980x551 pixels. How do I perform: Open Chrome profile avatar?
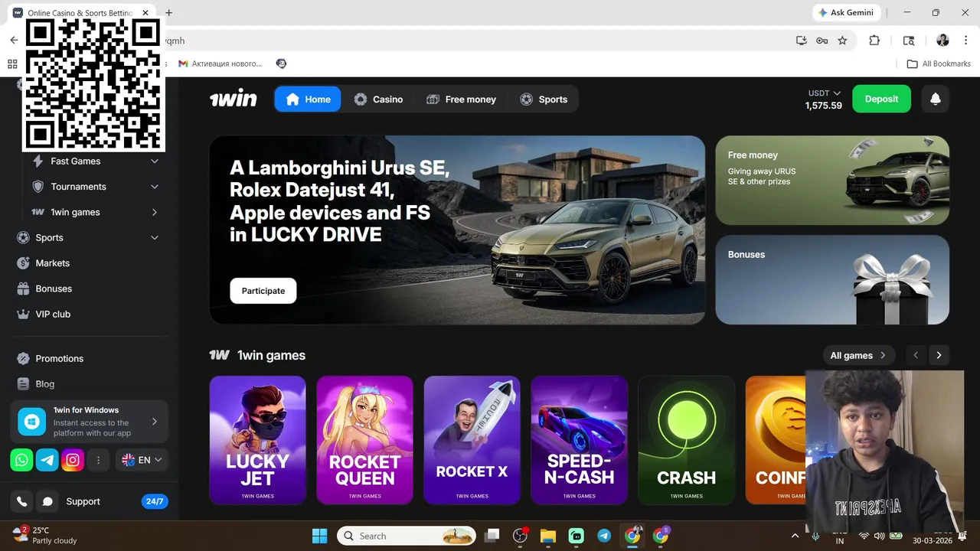click(942, 41)
